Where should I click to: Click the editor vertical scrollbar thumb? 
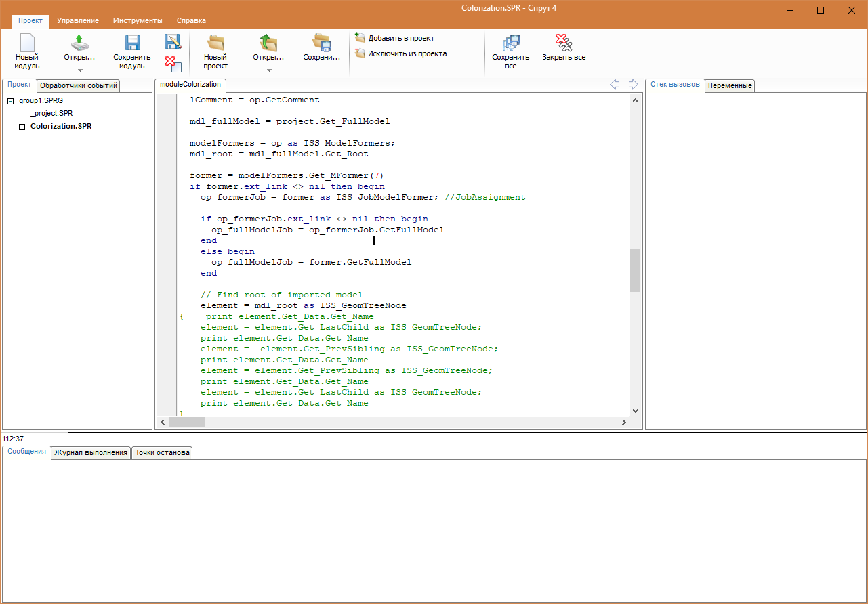pyautogui.click(x=635, y=270)
